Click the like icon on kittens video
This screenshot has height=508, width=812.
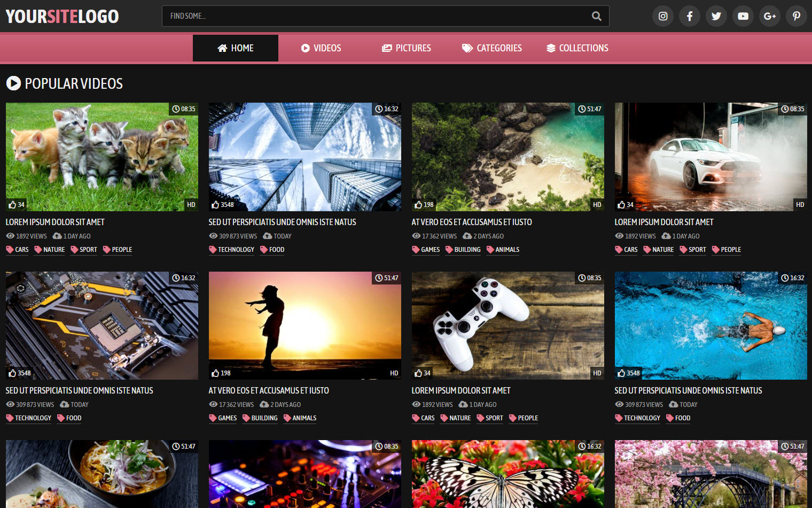(x=13, y=205)
